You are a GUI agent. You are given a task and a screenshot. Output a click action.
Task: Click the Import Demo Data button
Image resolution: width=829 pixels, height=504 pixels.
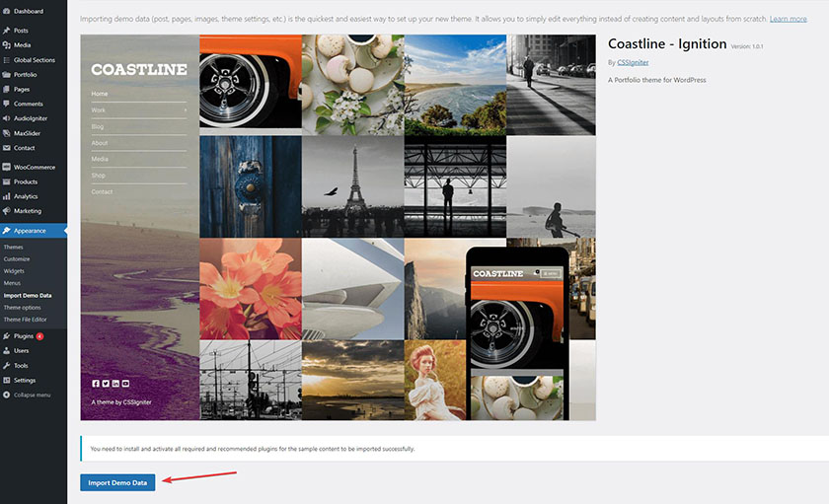[117, 482]
